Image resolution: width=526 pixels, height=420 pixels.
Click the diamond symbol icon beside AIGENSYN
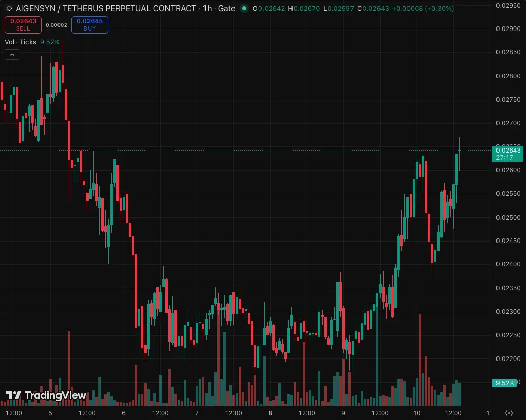9,8
